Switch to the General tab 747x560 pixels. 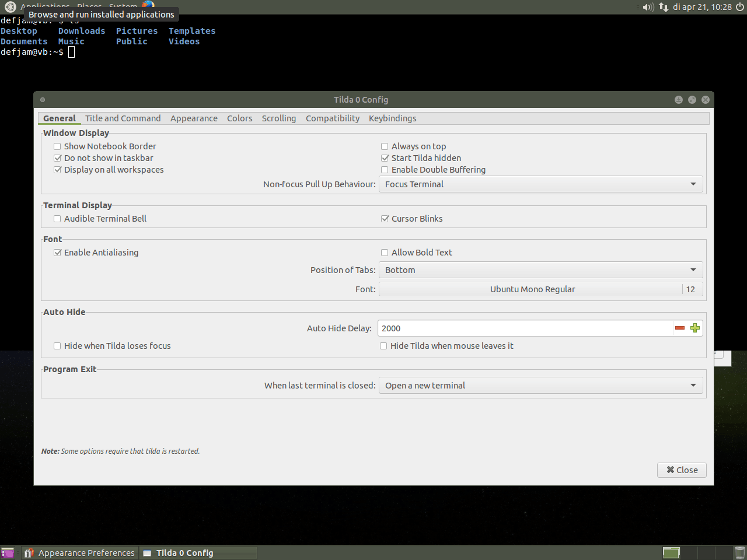(60, 118)
